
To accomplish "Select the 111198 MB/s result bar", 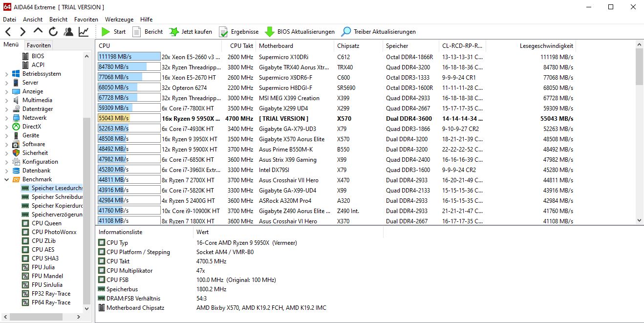I will click(x=129, y=57).
